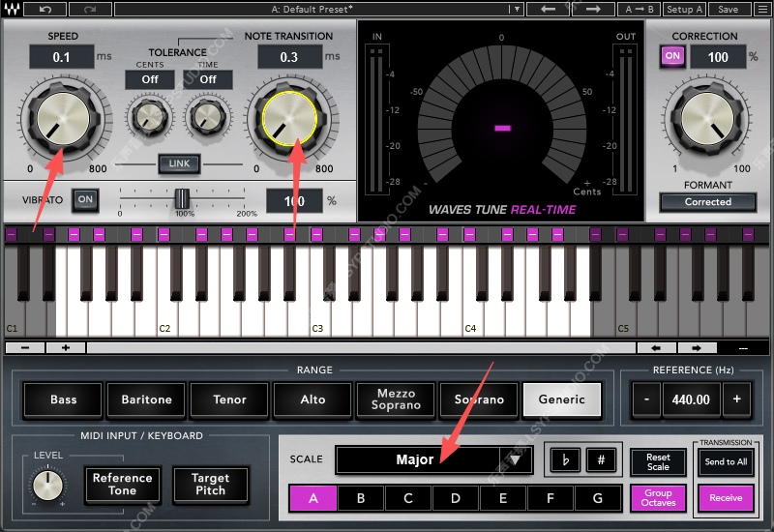
Task: Undo the last change
Action: [x=45, y=9]
